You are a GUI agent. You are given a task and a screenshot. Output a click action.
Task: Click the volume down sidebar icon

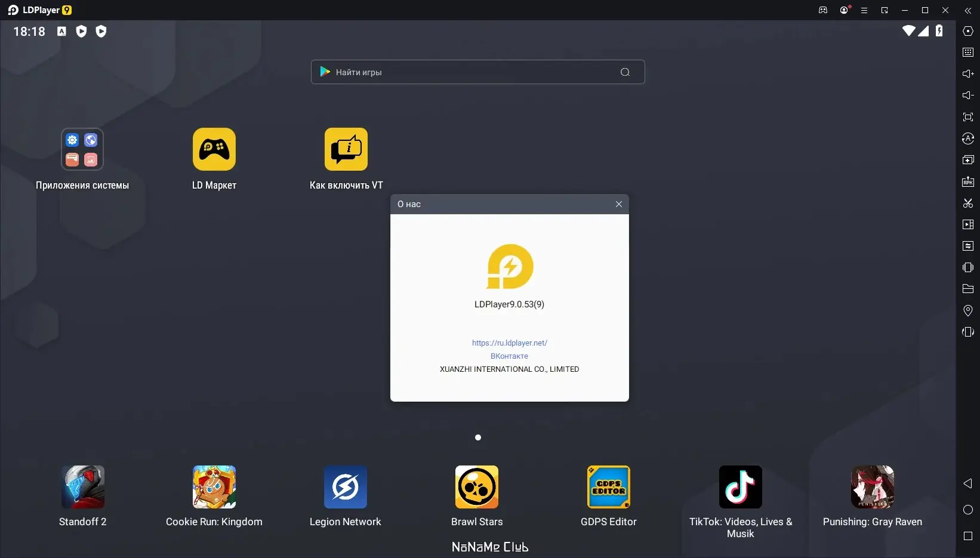point(968,95)
